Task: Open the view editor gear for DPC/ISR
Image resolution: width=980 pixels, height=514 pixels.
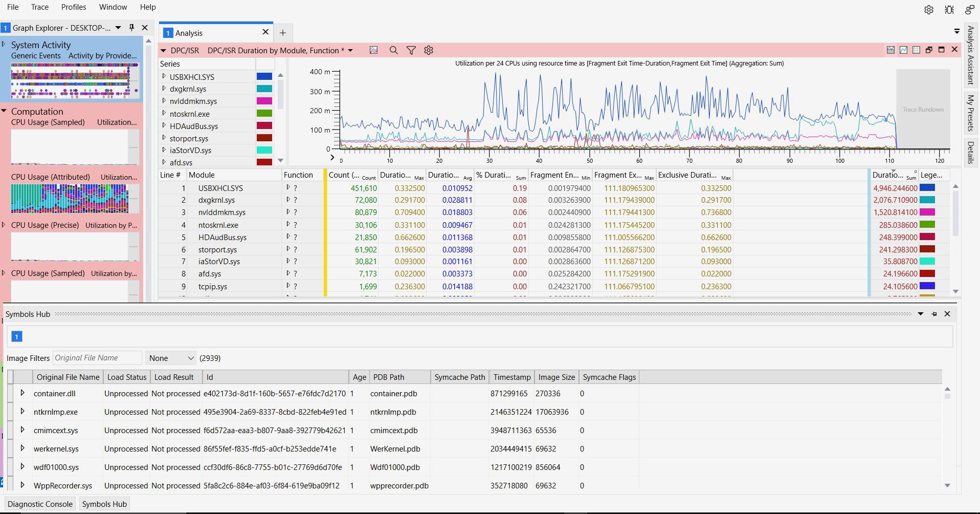Action: coord(429,50)
